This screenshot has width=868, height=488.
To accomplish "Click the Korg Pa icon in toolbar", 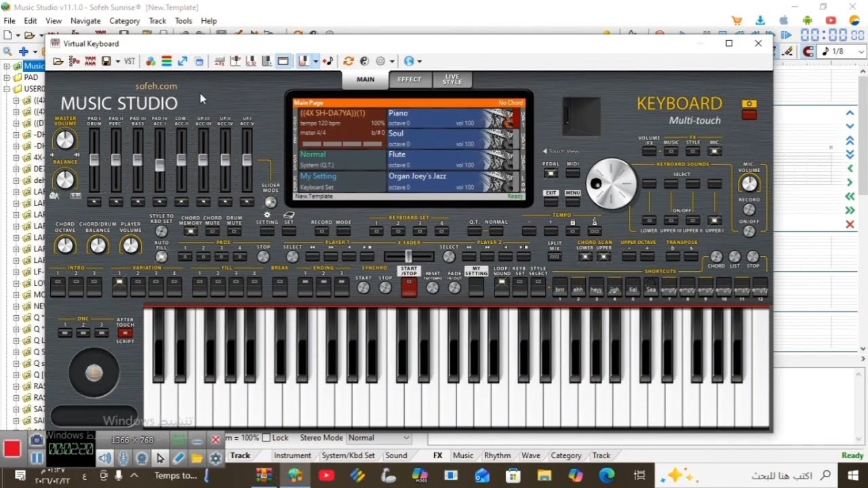I will tap(75, 62).
